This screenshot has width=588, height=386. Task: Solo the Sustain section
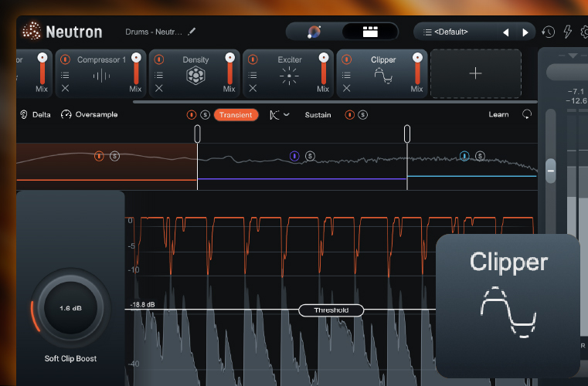[x=362, y=115]
